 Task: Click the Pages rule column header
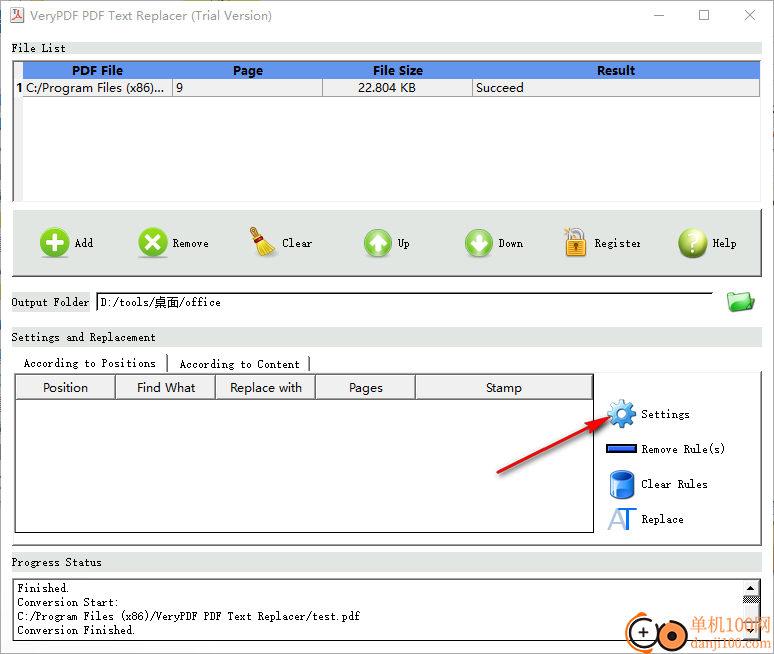[366, 387]
